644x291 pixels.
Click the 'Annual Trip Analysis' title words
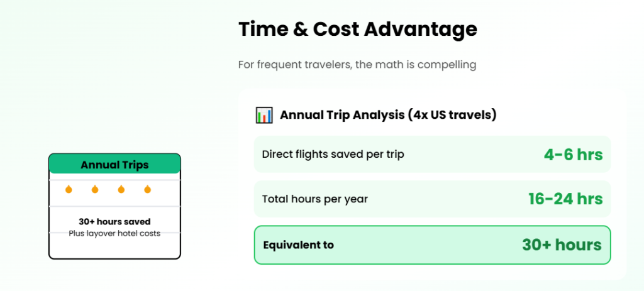click(x=341, y=115)
